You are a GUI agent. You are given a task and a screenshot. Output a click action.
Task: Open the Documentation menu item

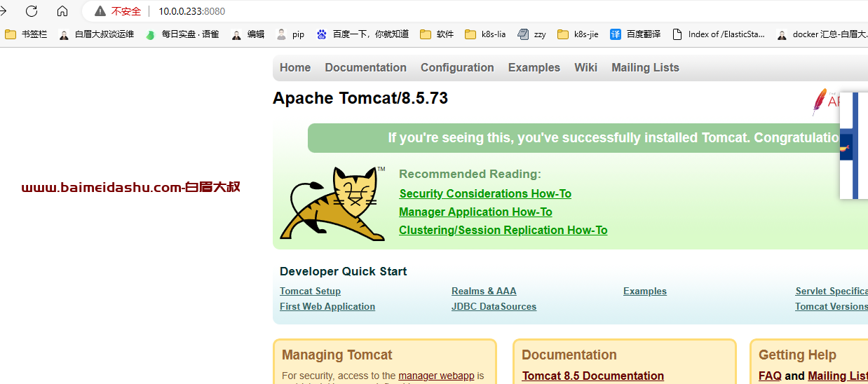[366, 67]
